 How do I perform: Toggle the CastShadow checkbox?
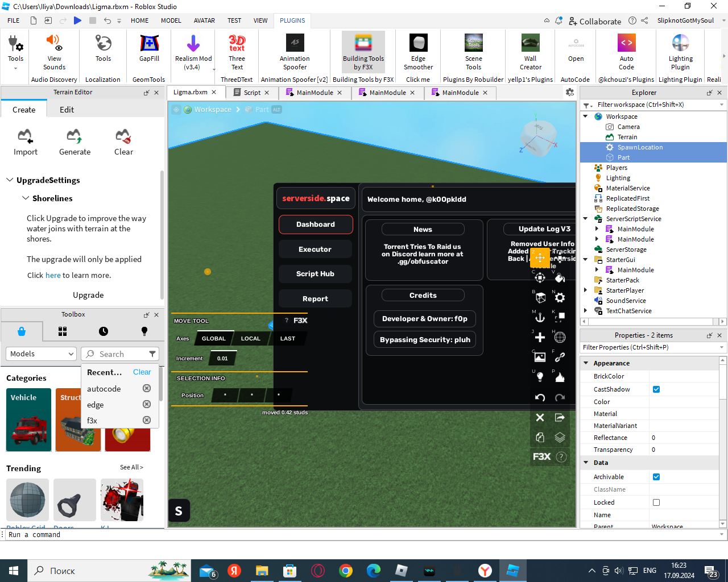pyautogui.click(x=656, y=389)
